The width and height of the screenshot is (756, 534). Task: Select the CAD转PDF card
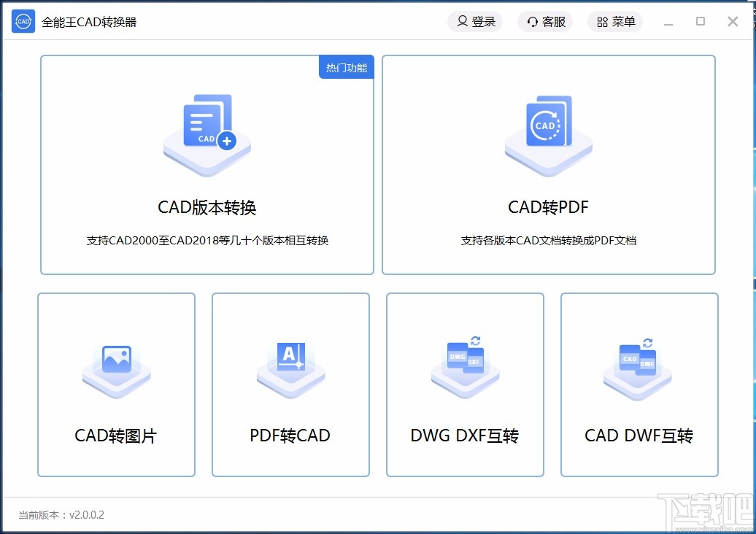(548, 165)
